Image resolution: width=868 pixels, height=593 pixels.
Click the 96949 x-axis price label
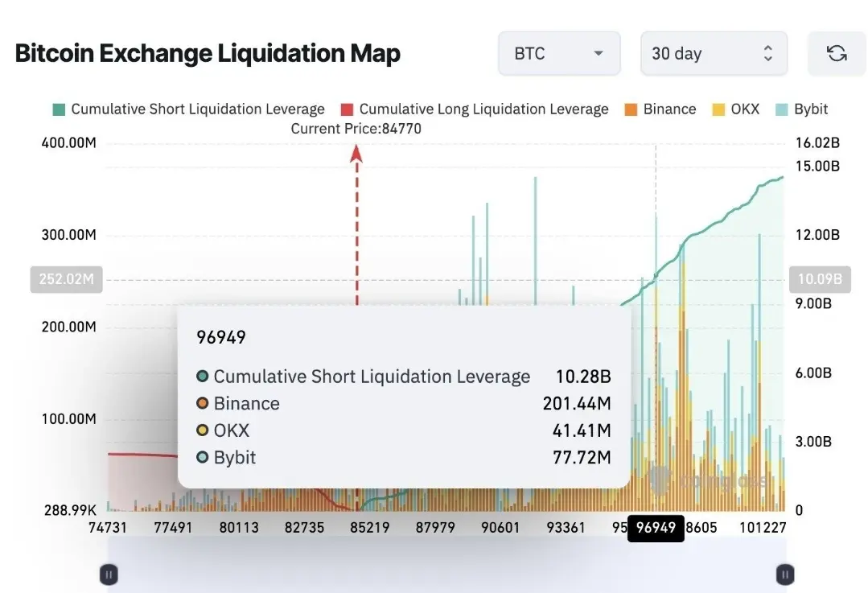(656, 528)
